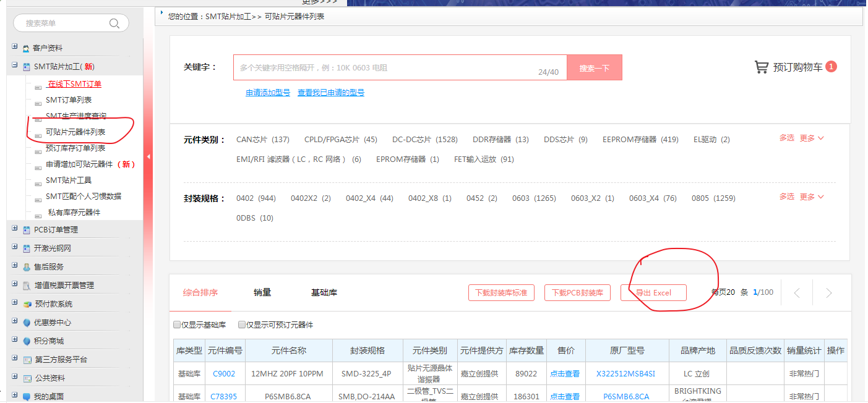Collapse the sidebar with the red arrow handle

[148, 156]
